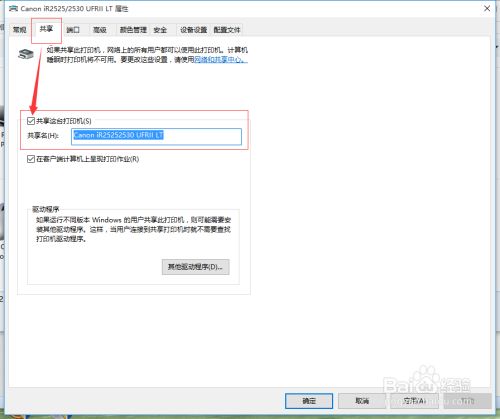Confirm with the 确定 button
Image resolution: width=500 pixels, height=419 pixels.
309,401
